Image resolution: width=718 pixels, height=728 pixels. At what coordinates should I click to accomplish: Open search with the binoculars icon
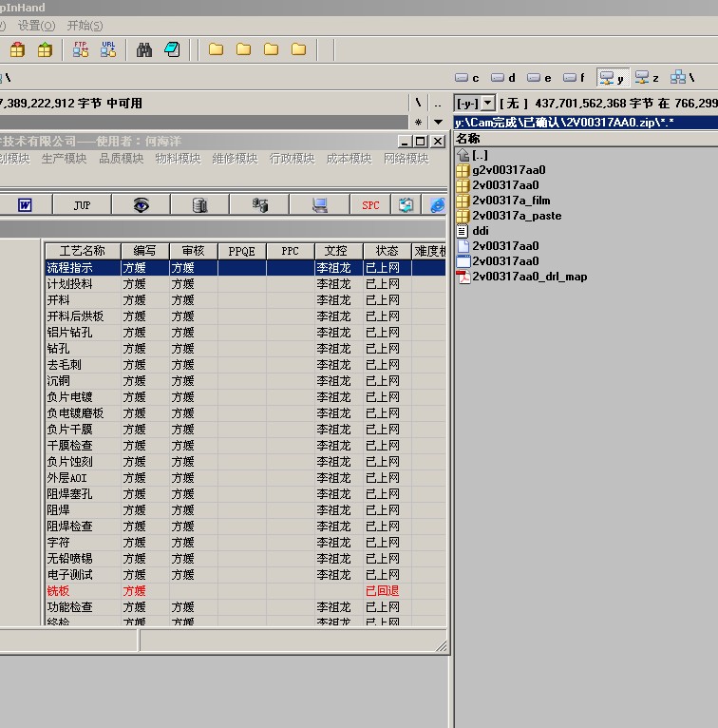pos(144,49)
